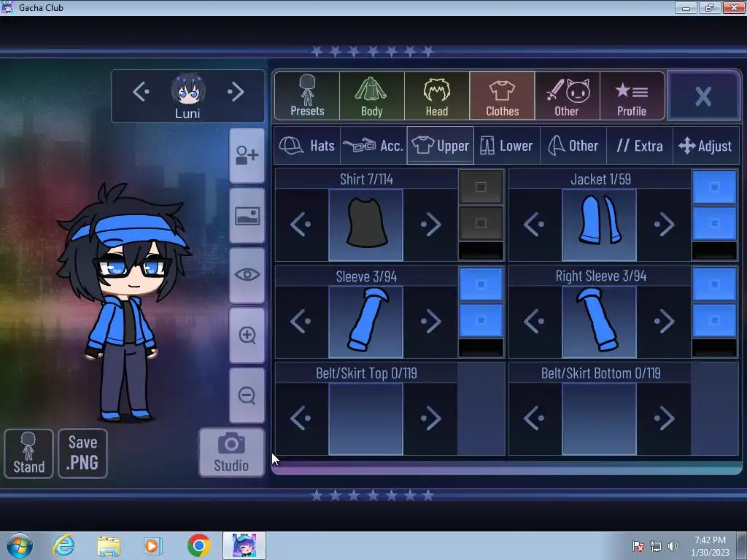Viewport: 747px width, 560px height.
Task: Switch to the Lower pants subcategory
Action: [507, 145]
